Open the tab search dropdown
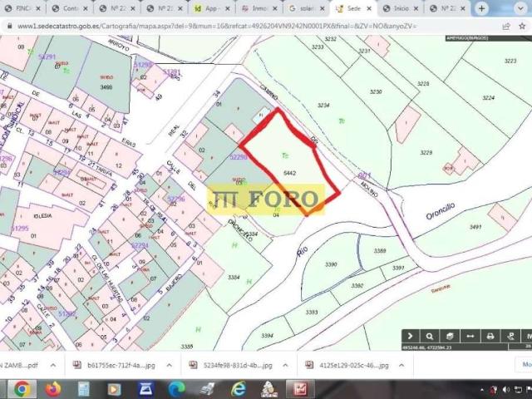The width and height of the screenshot is (532, 399). [x=520, y=8]
